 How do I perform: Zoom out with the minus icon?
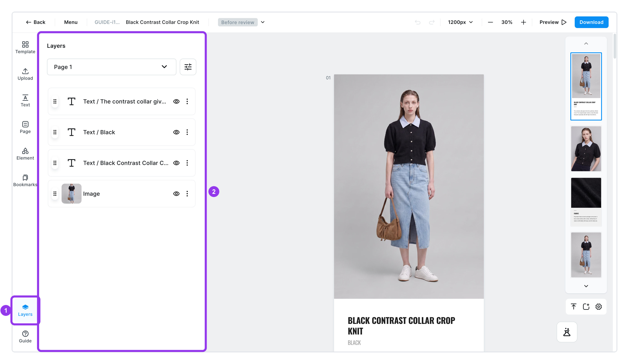coord(490,22)
